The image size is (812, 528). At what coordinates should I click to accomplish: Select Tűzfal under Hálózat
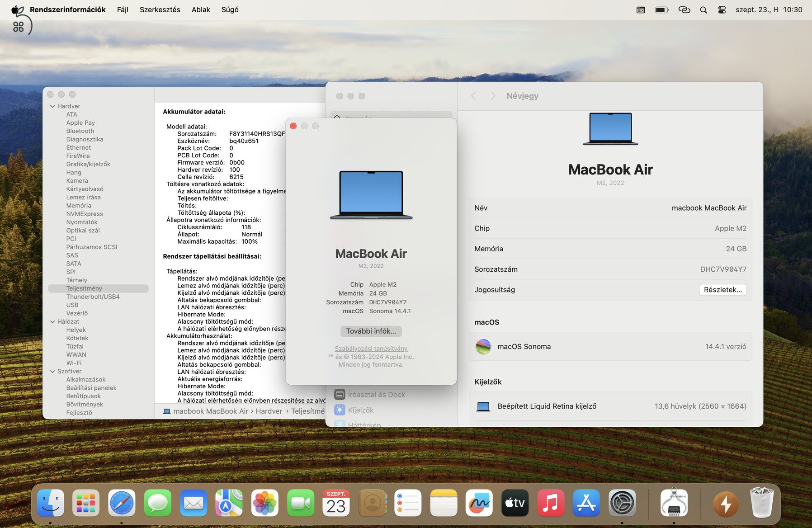coord(75,347)
